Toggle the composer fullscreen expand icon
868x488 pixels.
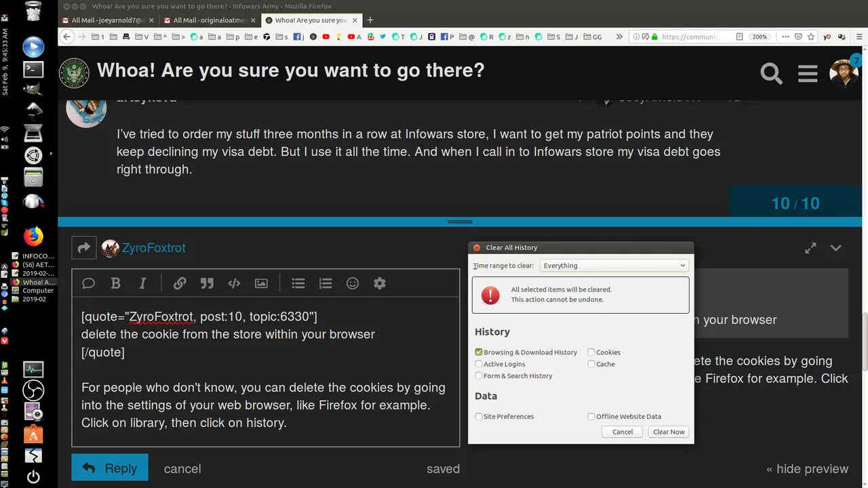coord(810,249)
